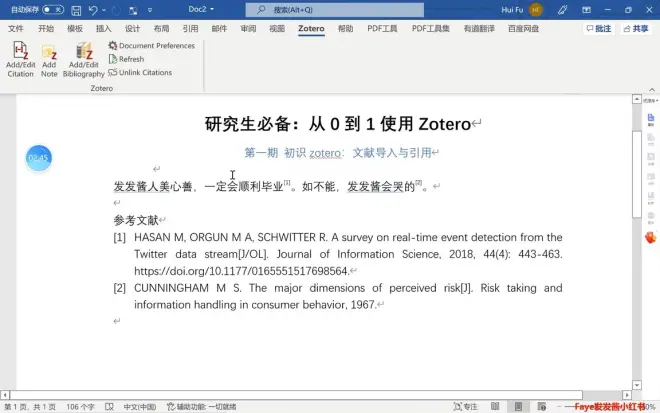Click the DOI link text in reference [1]
This screenshot has height=413, width=660.
(241, 271)
